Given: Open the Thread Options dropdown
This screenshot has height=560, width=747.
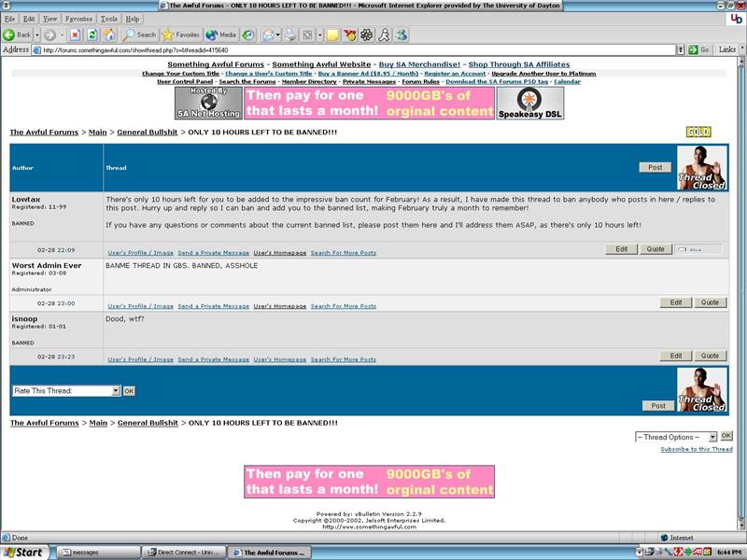Looking at the screenshot, I should tap(712, 437).
